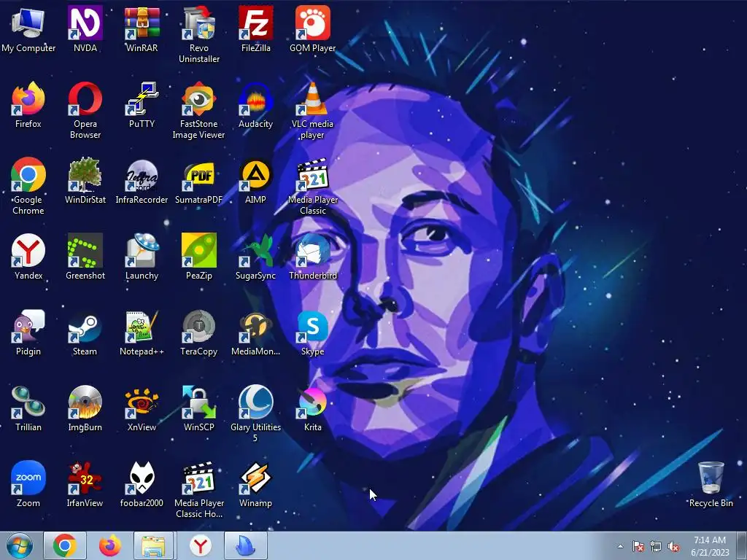The image size is (747, 560).
Task: Select the VLC media player icon
Action: click(x=312, y=111)
